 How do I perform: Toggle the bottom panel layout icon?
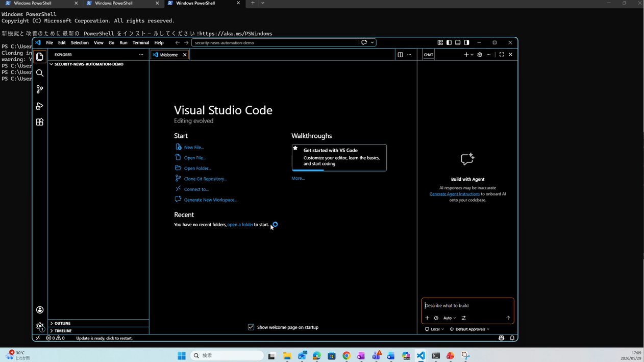458,42
